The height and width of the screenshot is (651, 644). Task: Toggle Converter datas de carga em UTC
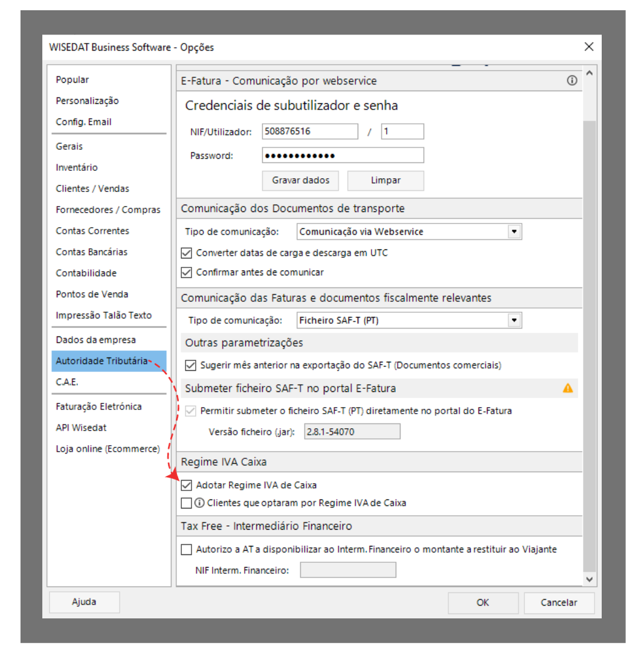tap(187, 253)
